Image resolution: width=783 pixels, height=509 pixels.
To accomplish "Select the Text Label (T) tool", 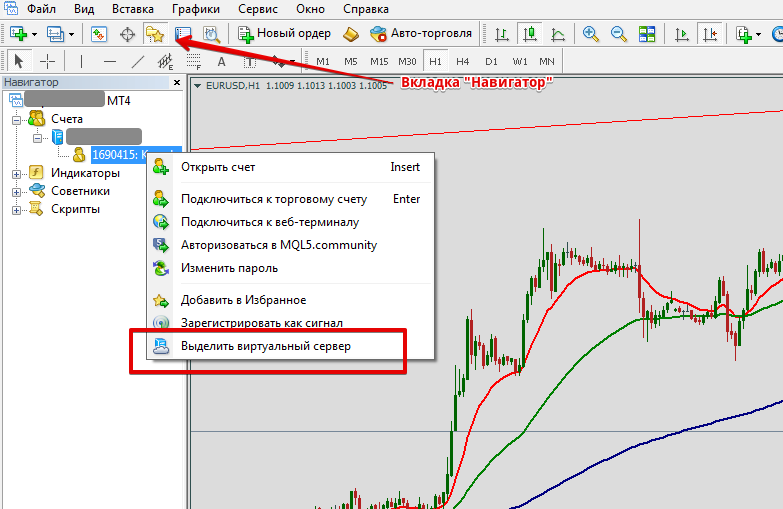I will point(250,61).
